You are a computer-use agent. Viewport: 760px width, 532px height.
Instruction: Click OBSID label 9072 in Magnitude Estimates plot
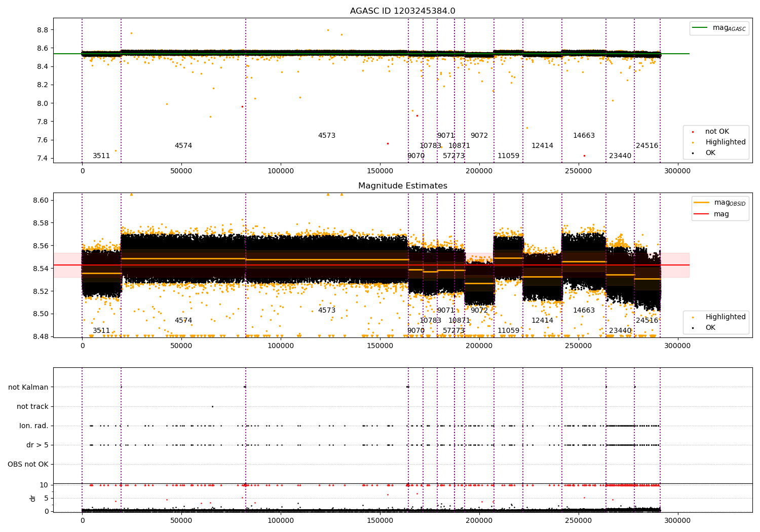(x=479, y=311)
